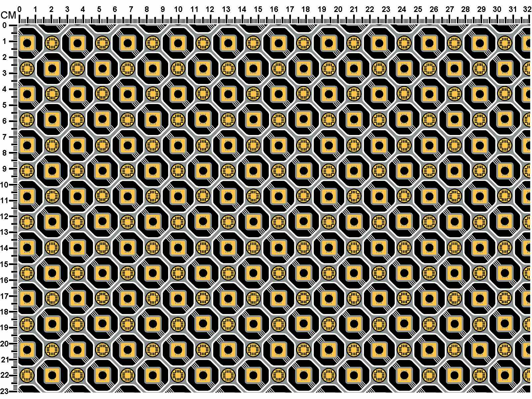This screenshot has width=532, height=399.
Task: Click the 1 mark on horizontal ruler
Action: point(35,10)
